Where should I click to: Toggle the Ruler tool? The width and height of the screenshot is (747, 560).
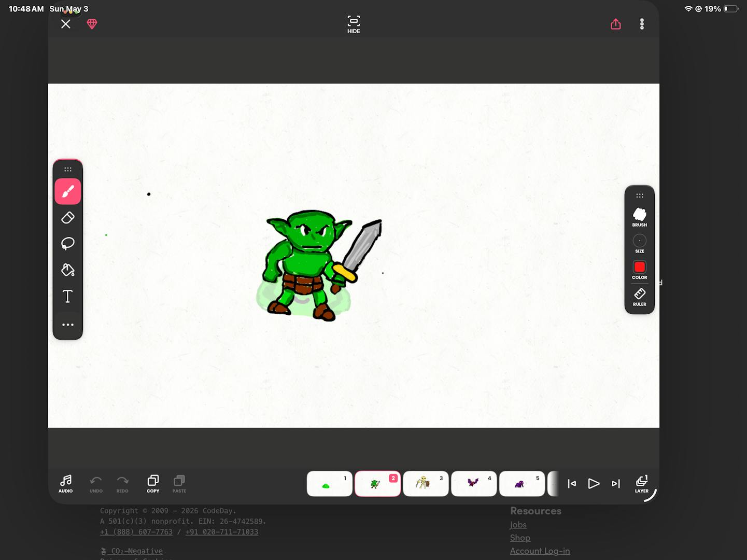click(x=640, y=297)
